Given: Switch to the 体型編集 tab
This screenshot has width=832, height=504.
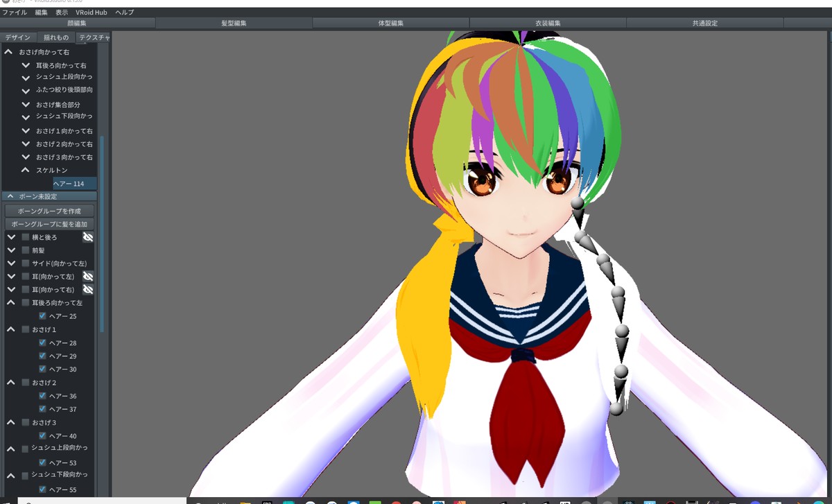Looking at the screenshot, I should pyautogui.click(x=391, y=23).
